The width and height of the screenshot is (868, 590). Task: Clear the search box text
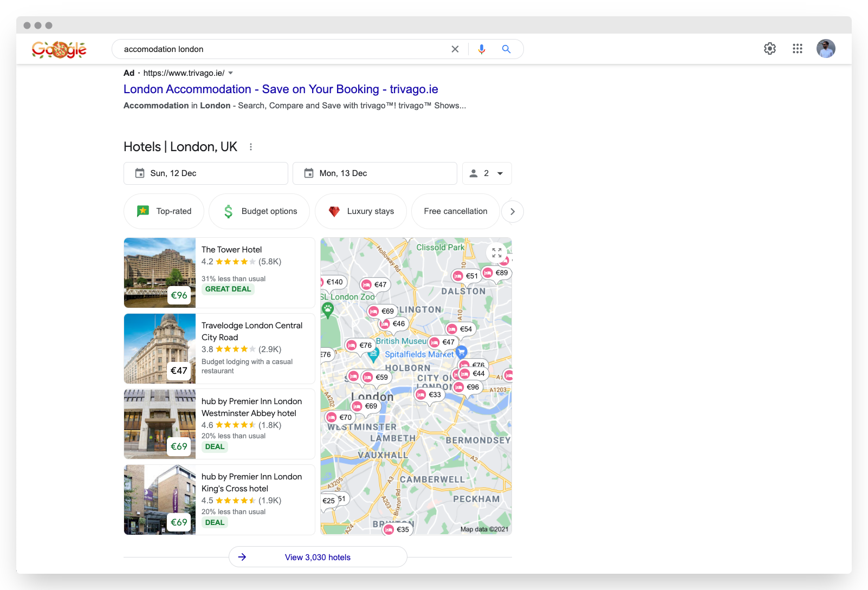point(455,49)
